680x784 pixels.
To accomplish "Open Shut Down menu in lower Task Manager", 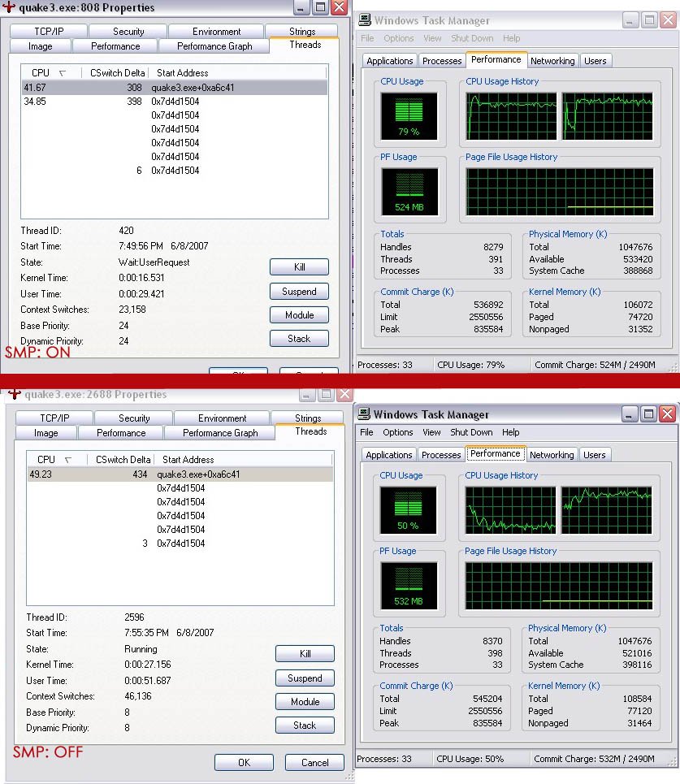I will [471, 432].
